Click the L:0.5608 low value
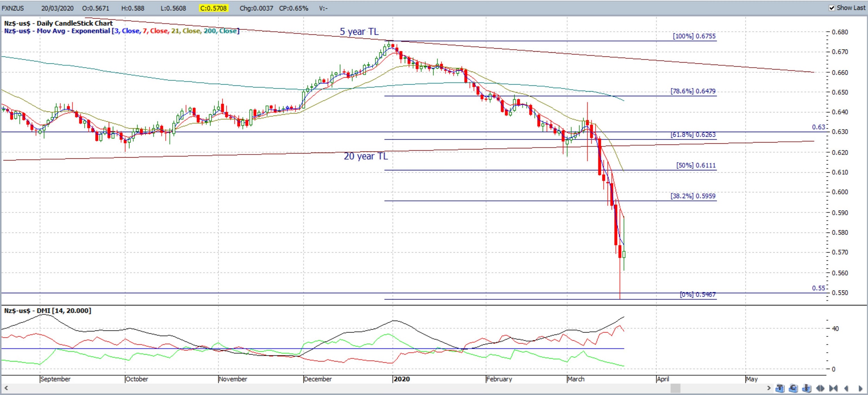Image resolution: width=868 pixels, height=395 pixels. [173, 8]
